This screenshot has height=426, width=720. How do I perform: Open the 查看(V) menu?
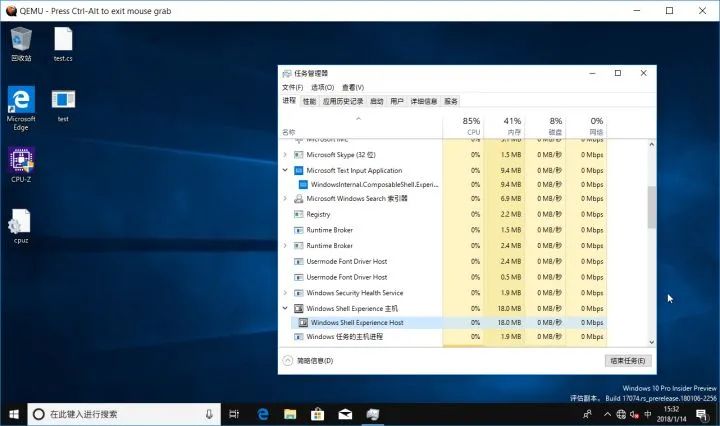tap(353, 87)
